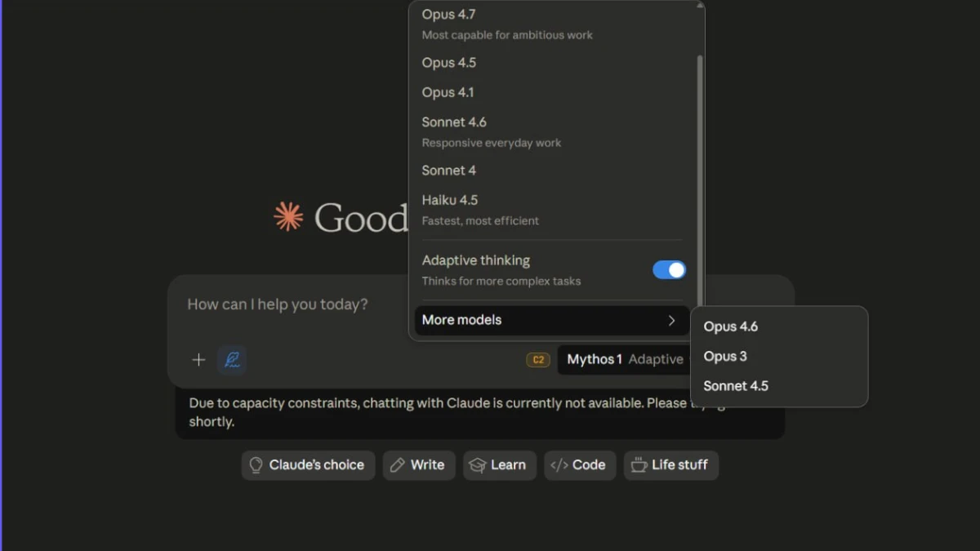Click the 'Fastest, most efficient' description
980x551 pixels.
pos(480,221)
